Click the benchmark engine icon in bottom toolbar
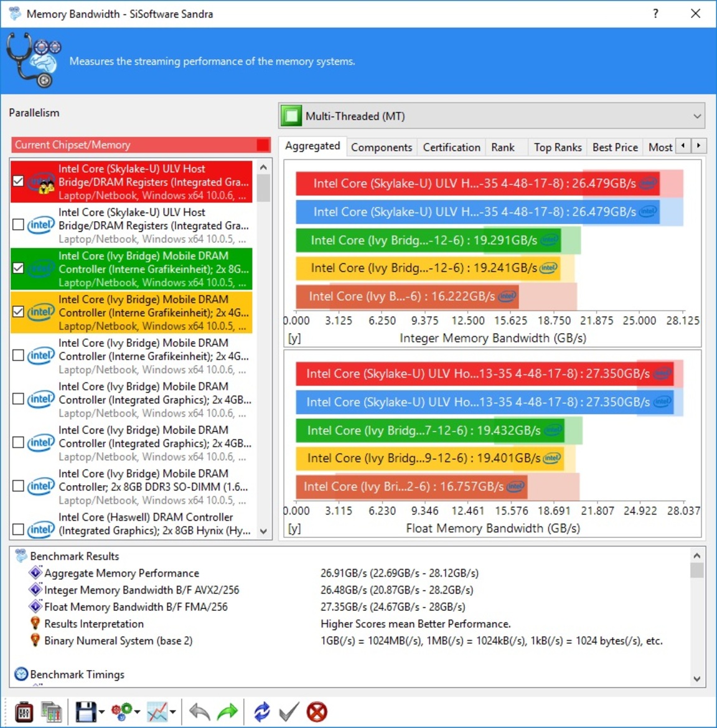This screenshot has height=728, width=717. pos(24,712)
